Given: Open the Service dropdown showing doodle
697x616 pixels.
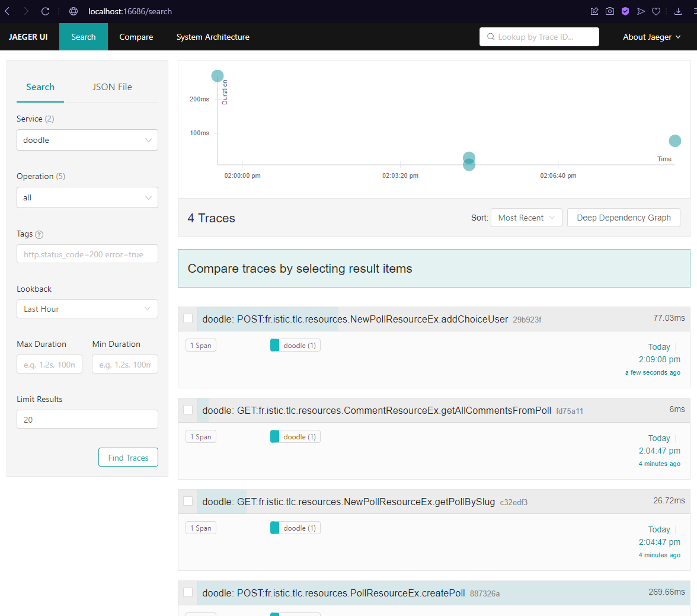Looking at the screenshot, I should [x=87, y=140].
